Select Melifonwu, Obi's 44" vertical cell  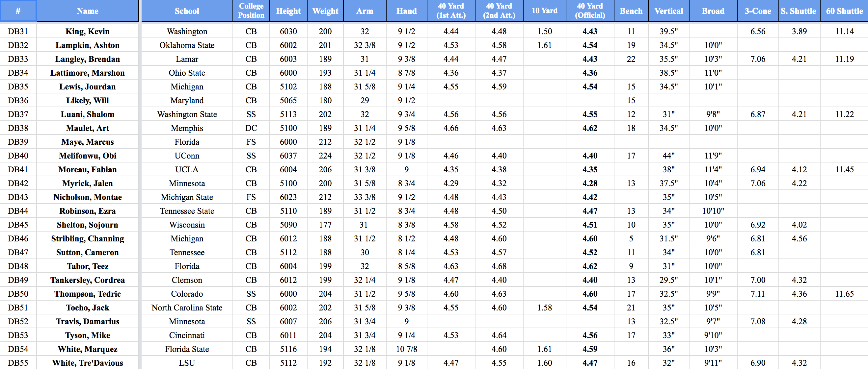[668, 156]
